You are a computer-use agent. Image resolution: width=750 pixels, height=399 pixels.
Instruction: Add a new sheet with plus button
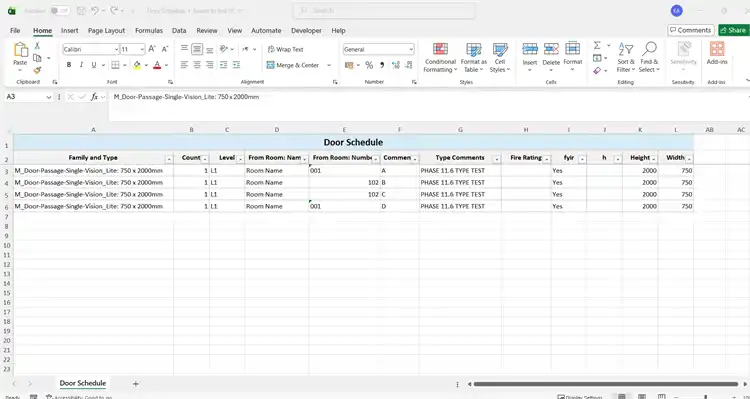135,384
